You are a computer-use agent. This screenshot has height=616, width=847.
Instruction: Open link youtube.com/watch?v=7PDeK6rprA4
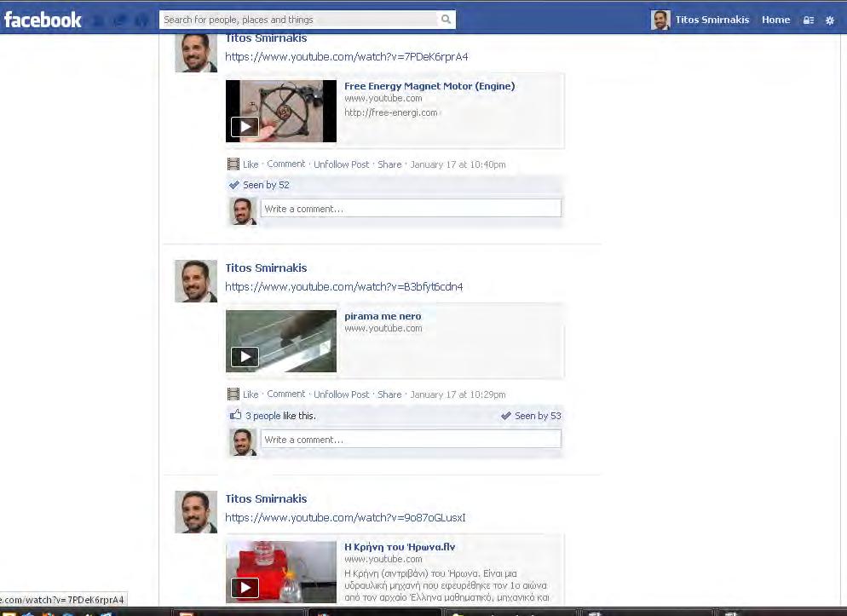(346, 57)
